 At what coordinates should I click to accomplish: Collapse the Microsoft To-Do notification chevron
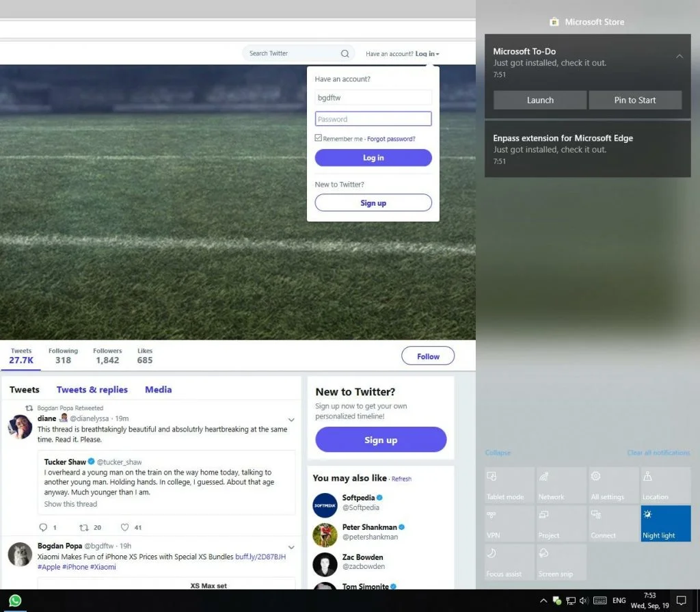tap(679, 56)
